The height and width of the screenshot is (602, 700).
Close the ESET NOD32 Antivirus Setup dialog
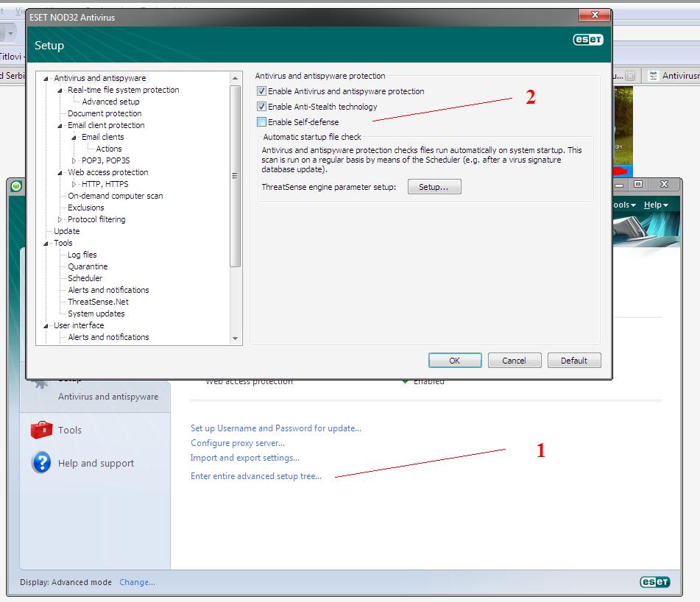(x=595, y=15)
